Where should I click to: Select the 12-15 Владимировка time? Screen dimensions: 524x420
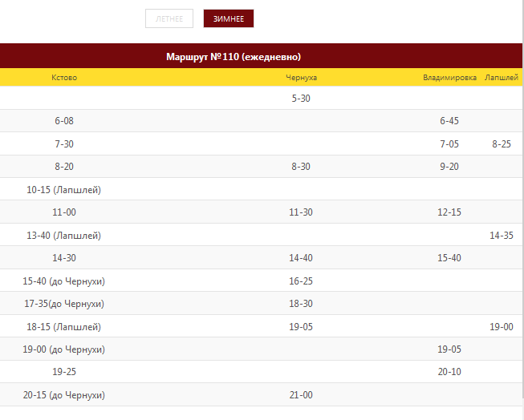[x=449, y=212]
